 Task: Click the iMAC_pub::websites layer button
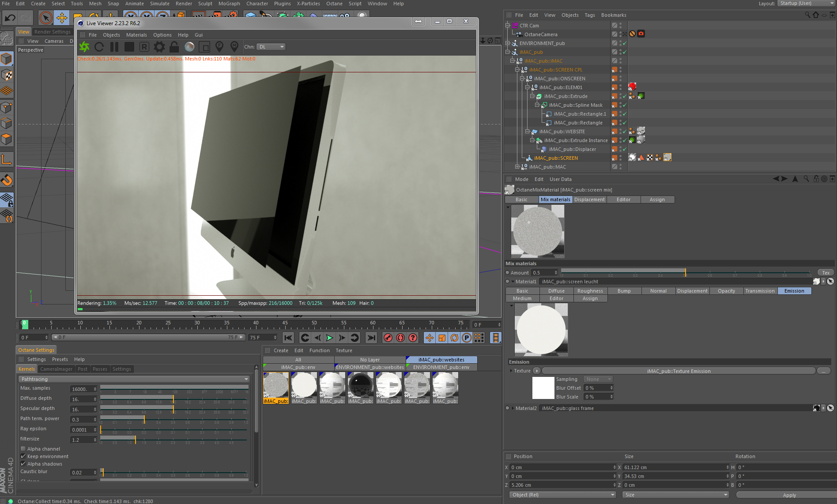click(x=441, y=360)
